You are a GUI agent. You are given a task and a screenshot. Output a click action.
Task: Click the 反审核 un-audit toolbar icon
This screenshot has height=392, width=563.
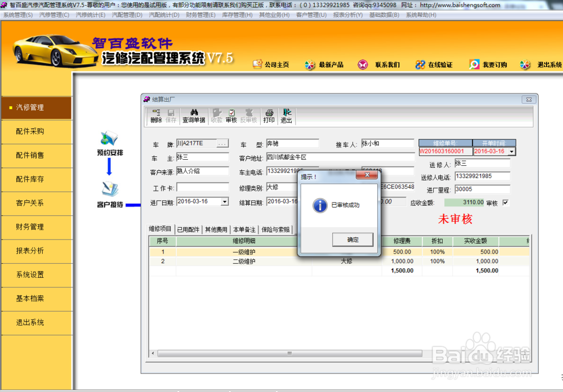point(249,116)
